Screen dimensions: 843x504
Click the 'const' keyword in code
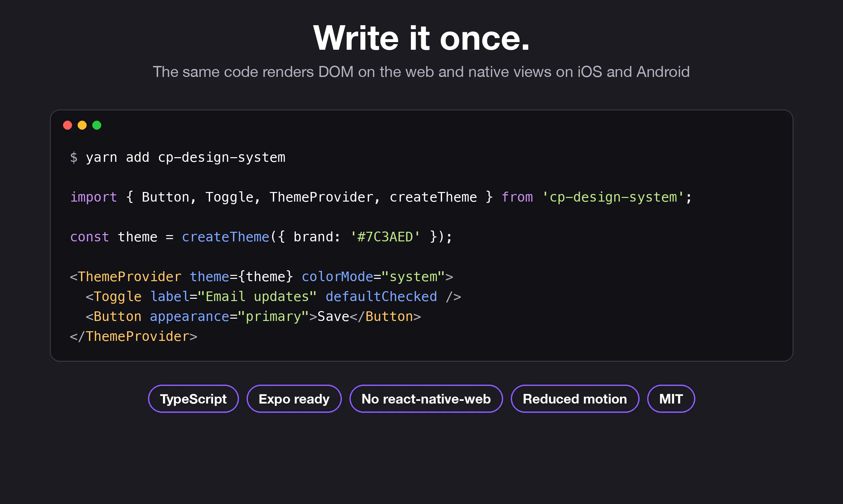89,237
